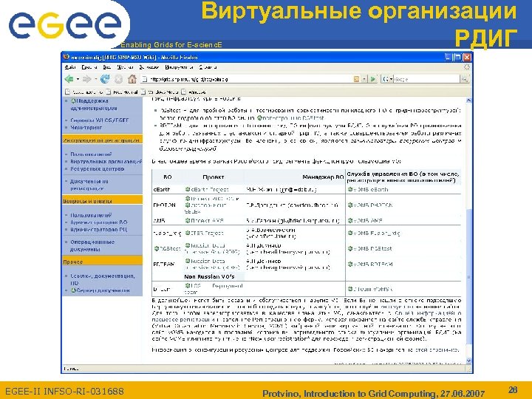
Task: Click the page scrollbar up arrow
Action: [468, 100]
